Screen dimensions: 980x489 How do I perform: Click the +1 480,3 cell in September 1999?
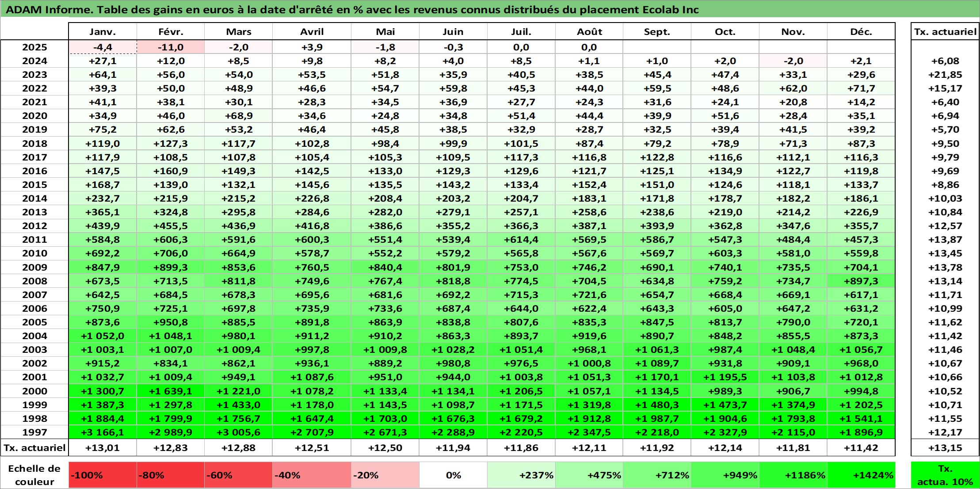[657, 405]
